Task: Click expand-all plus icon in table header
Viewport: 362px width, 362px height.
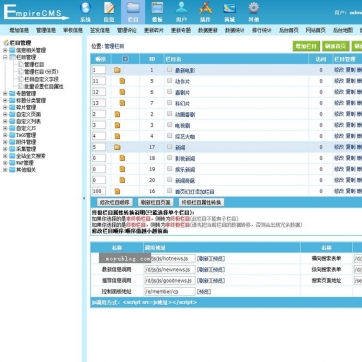Action: tap(125, 59)
